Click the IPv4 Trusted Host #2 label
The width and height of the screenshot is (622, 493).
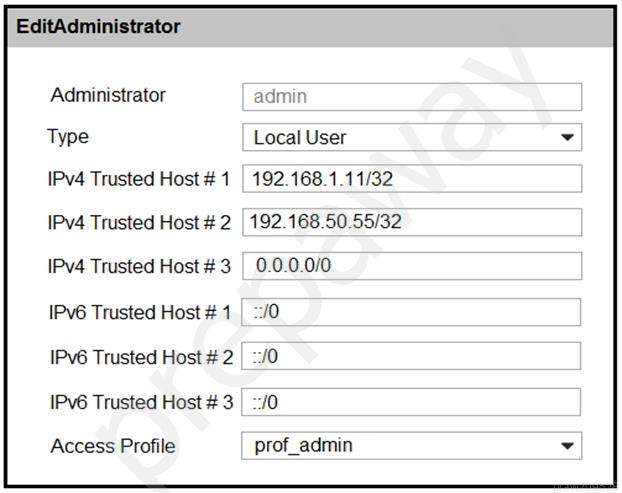[x=139, y=223]
